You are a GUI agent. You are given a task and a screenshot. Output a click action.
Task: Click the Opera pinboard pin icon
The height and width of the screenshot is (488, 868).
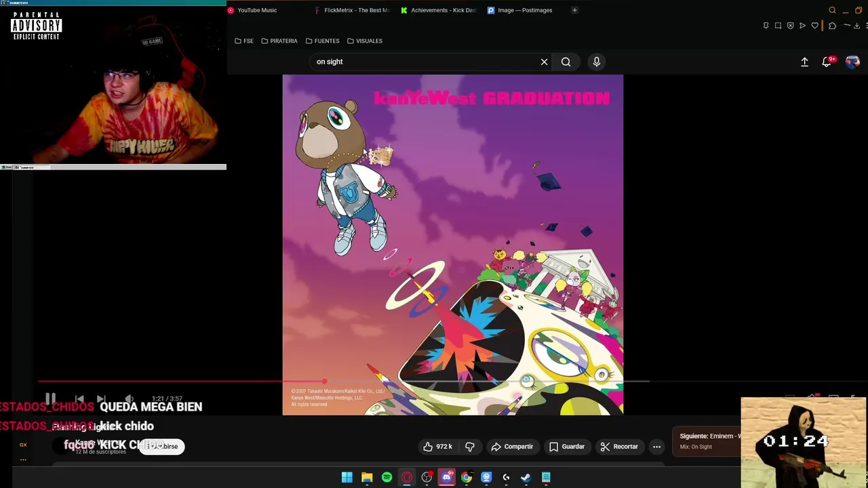(x=766, y=26)
